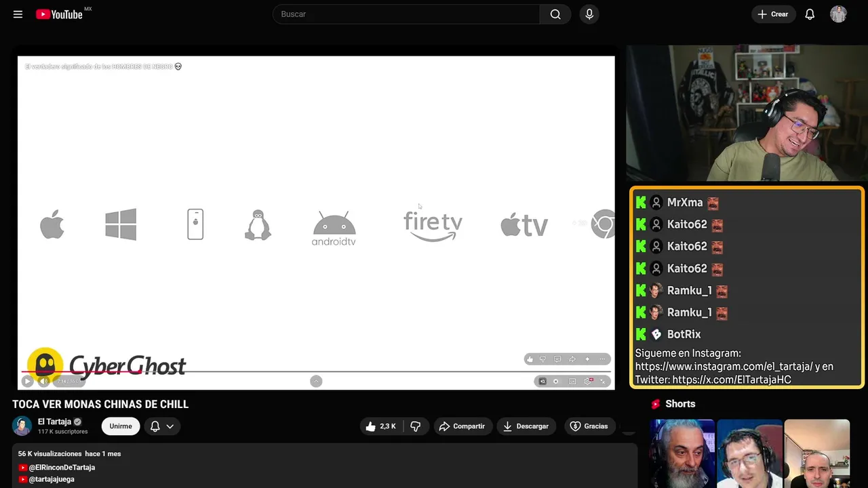Click the thumbs-down icon in the player overlay
The image size is (868, 488).
[x=542, y=359]
